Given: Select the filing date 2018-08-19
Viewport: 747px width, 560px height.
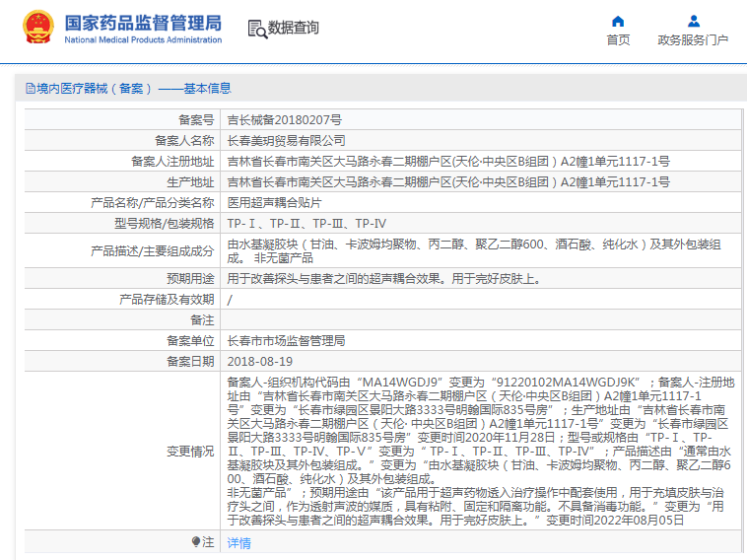Looking at the screenshot, I should point(259,362).
